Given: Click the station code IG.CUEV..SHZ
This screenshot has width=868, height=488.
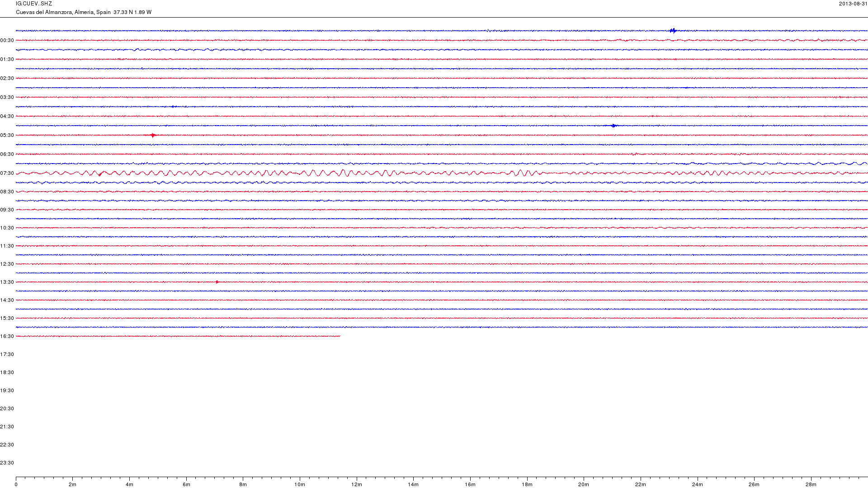Looking at the screenshot, I should coord(34,4).
